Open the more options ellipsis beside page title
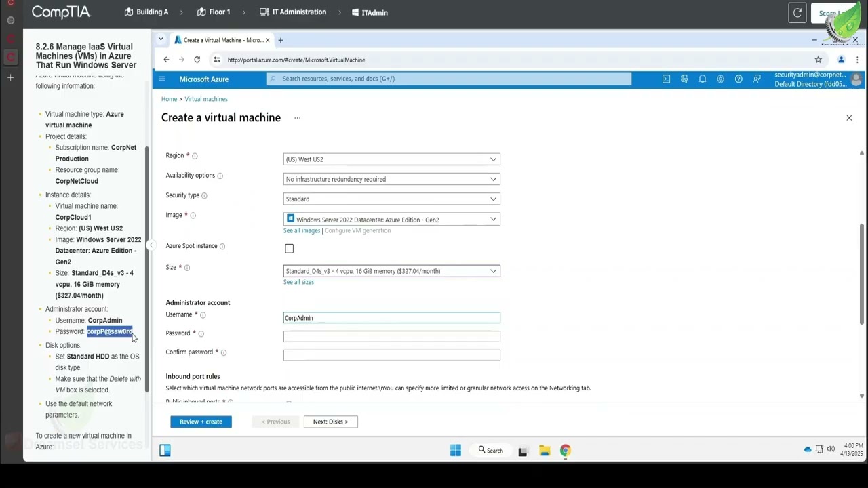 click(297, 118)
